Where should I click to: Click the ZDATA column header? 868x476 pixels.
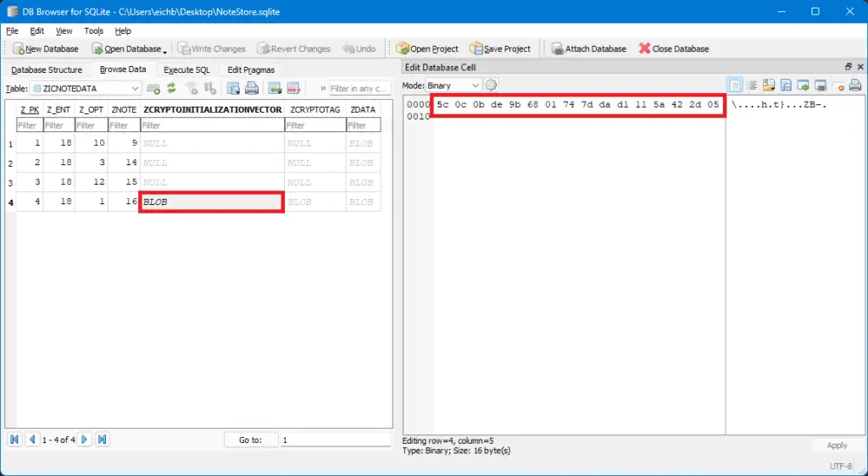point(363,109)
